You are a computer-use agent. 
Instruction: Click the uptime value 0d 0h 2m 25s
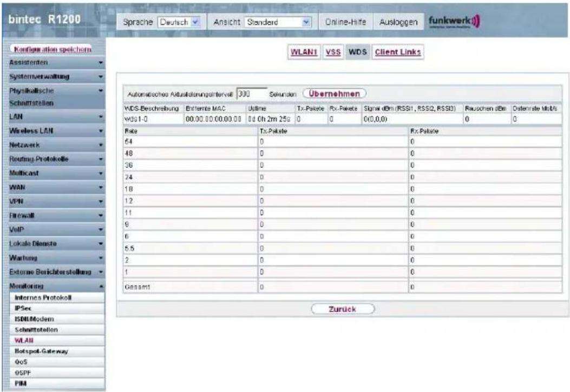click(270, 119)
